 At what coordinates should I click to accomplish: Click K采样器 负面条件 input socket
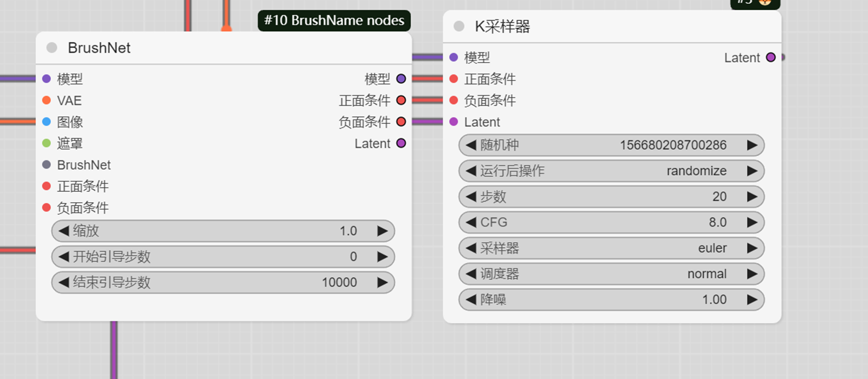coord(454,100)
